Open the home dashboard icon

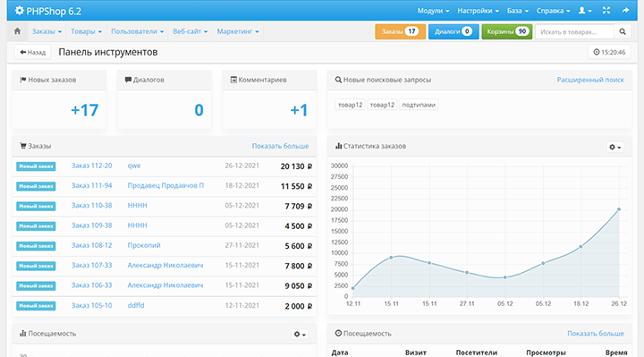click(17, 31)
